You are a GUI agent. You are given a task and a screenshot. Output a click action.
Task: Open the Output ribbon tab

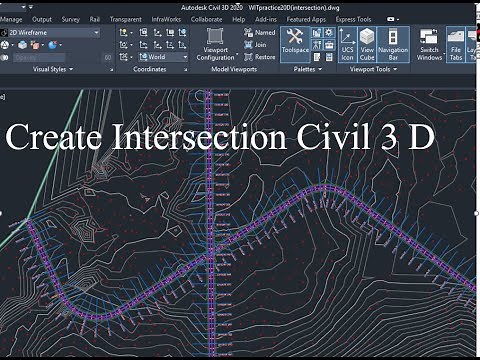42,19
